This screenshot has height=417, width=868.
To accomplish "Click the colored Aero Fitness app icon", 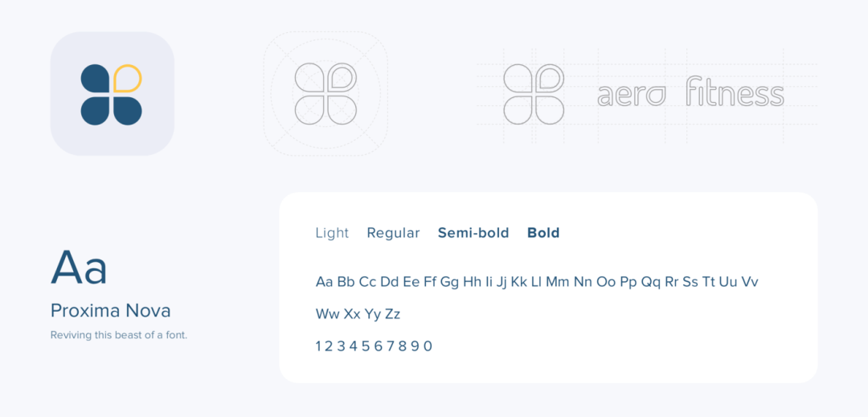I will click(x=112, y=93).
